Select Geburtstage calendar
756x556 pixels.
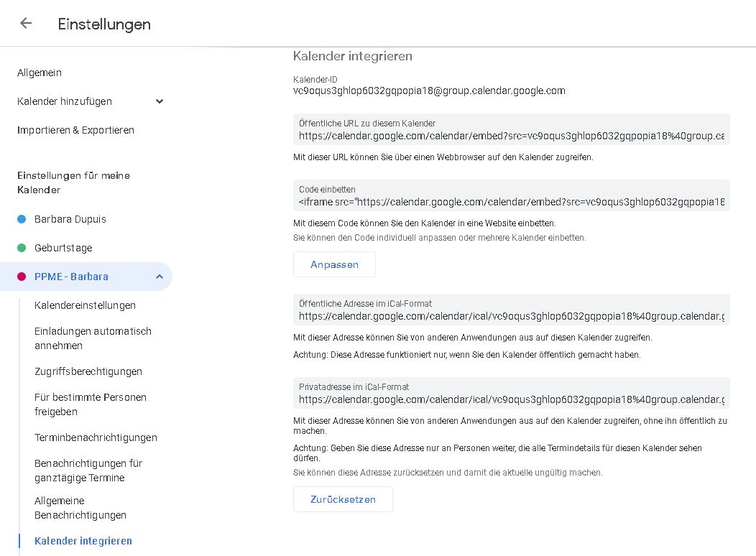coord(63,248)
